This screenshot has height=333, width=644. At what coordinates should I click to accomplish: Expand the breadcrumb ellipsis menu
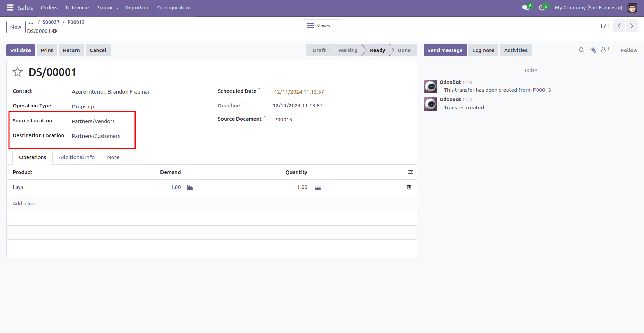pos(31,22)
